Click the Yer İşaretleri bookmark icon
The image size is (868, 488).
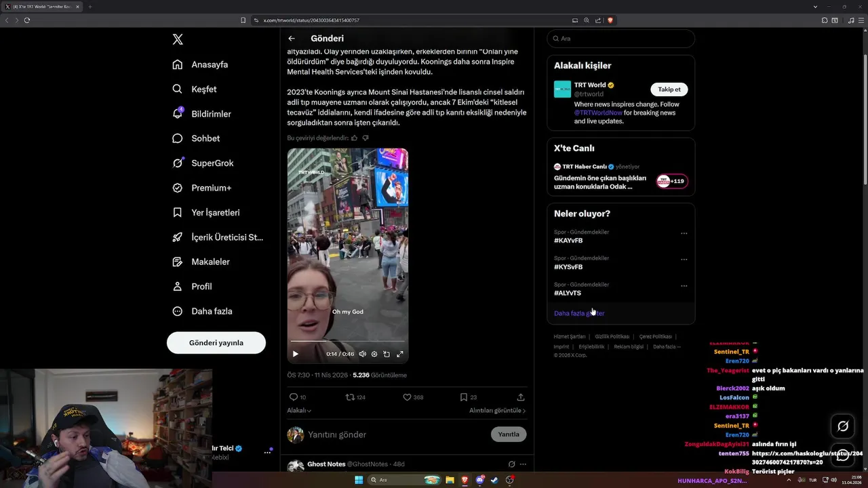(x=178, y=212)
